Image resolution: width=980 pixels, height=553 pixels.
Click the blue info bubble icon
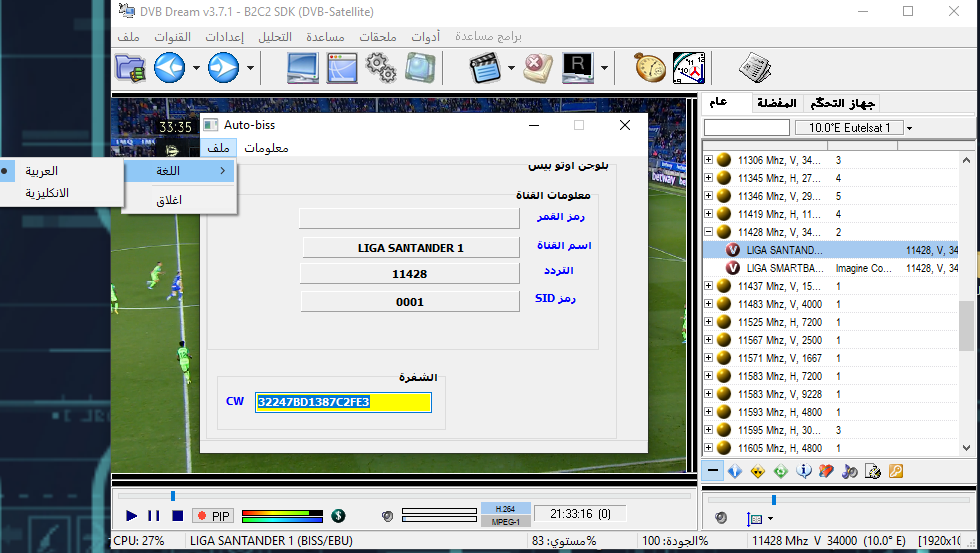tap(804, 471)
